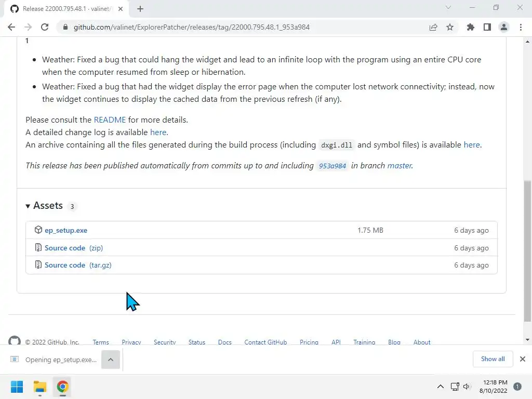Viewport: 532px width, 399px height.
Task: Click the GitHub footer logo
Action: coord(15,341)
